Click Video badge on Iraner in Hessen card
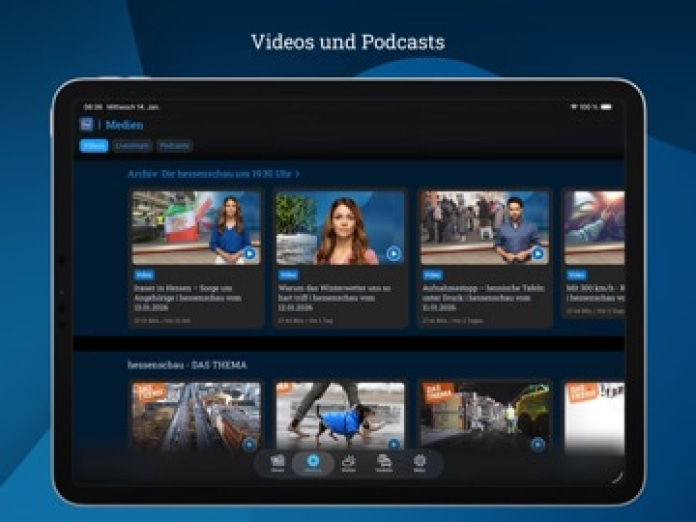The width and height of the screenshot is (696, 522). click(x=144, y=275)
